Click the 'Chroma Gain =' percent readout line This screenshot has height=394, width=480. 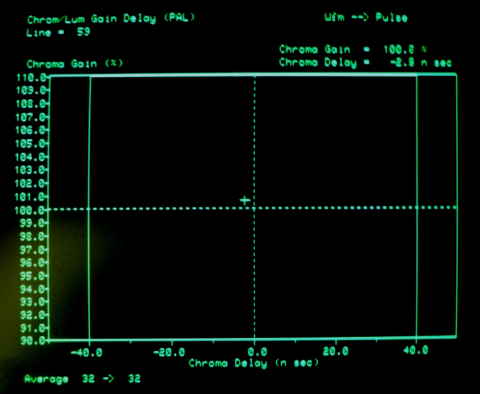coord(353,49)
